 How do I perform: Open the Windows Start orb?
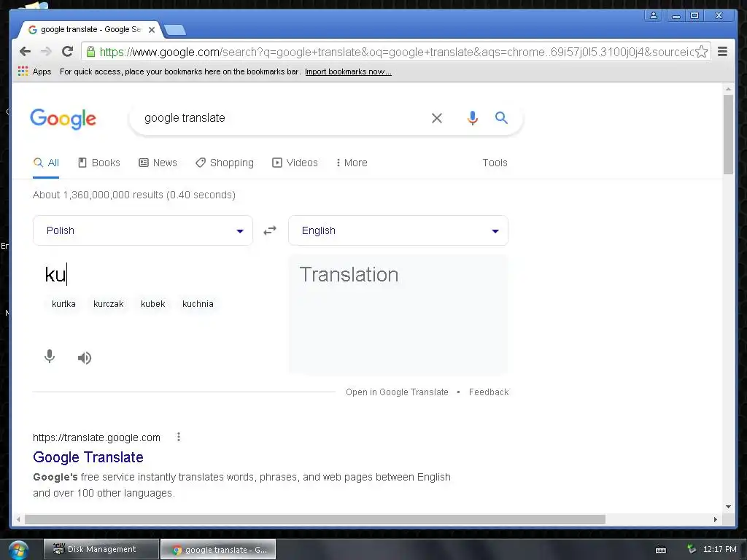(x=18, y=550)
